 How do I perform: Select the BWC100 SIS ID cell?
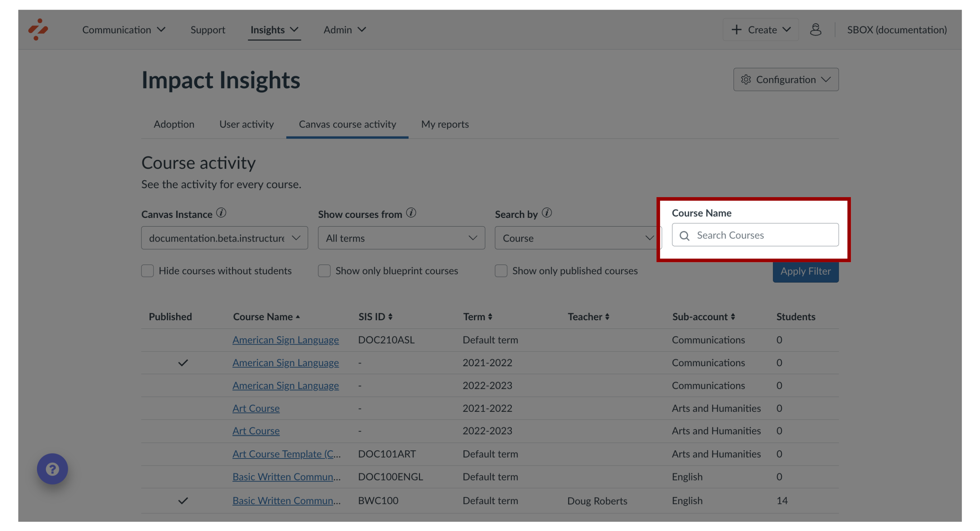[378, 500]
